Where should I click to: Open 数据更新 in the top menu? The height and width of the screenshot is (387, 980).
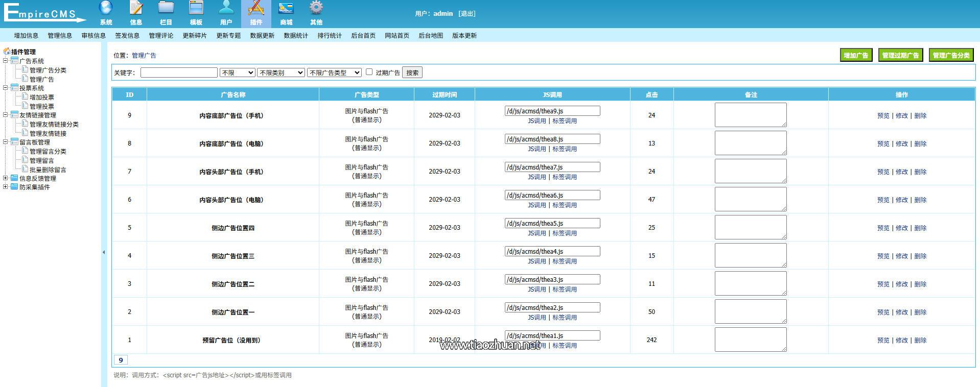coord(262,36)
